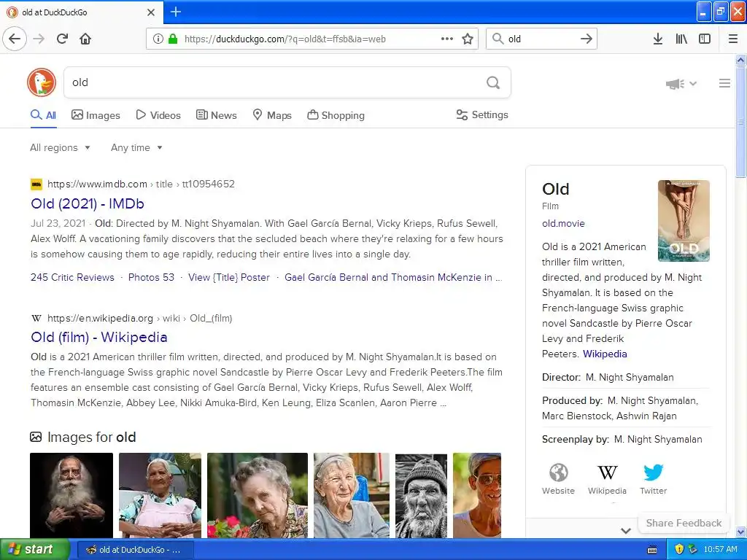Open the Photos 53 link
The image size is (747, 560).
click(152, 277)
